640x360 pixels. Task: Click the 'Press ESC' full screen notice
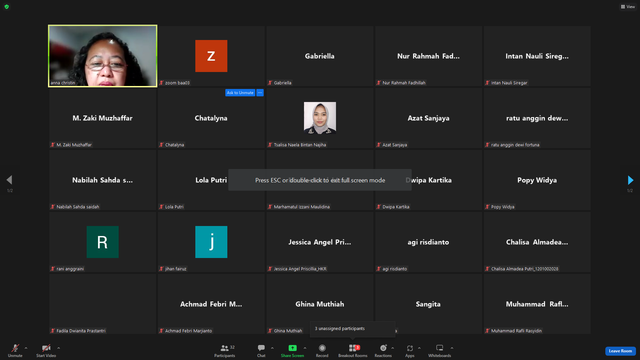(x=320, y=180)
